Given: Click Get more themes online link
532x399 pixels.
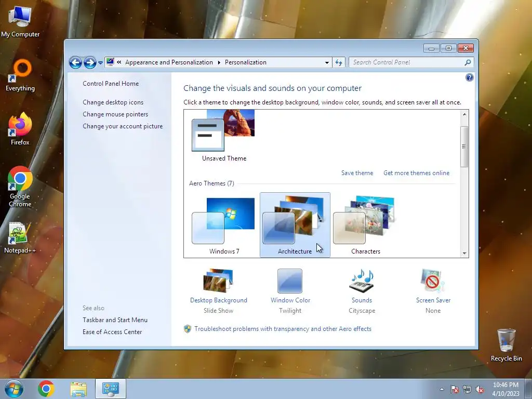Looking at the screenshot, I should coord(416,173).
